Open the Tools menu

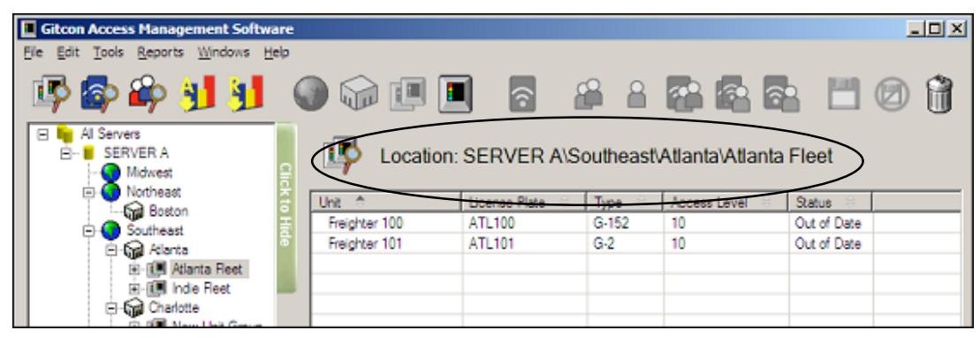click(x=109, y=53)
